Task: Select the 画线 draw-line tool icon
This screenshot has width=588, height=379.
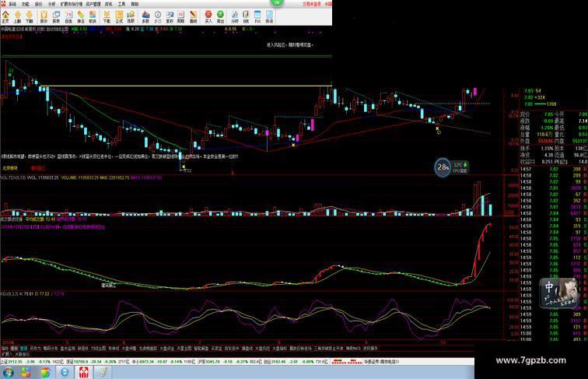Action: (193, 16)
